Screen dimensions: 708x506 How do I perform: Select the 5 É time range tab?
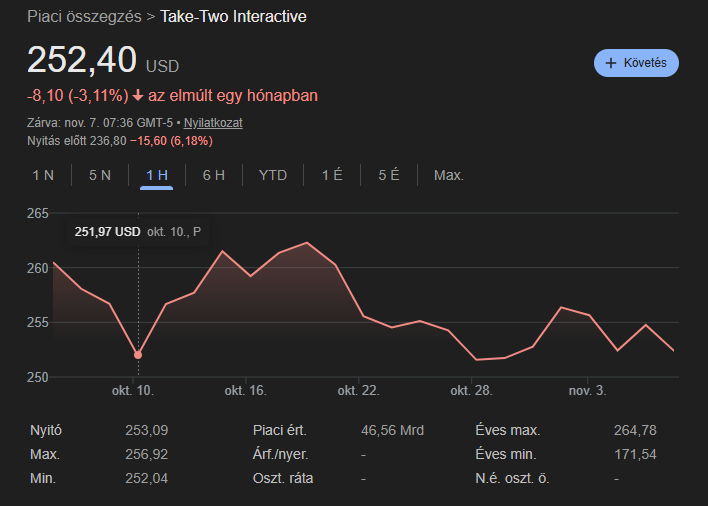389,175
